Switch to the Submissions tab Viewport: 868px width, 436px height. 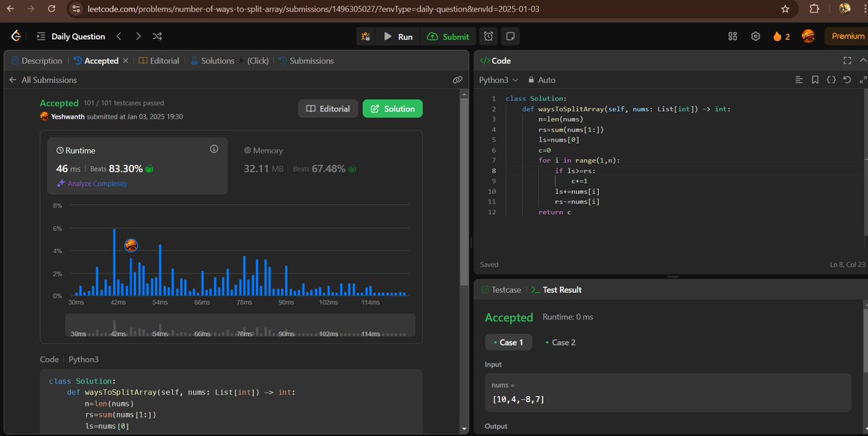[306, 61]
